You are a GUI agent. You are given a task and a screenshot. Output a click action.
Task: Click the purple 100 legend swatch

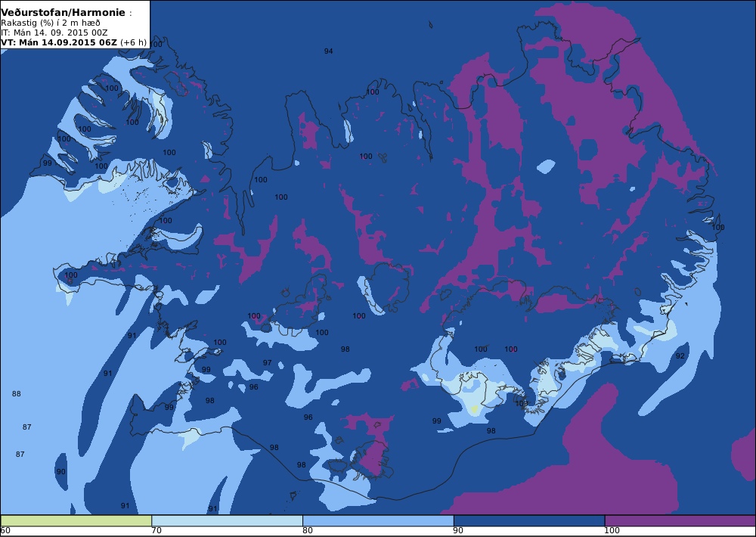click(x=680, y=520)
